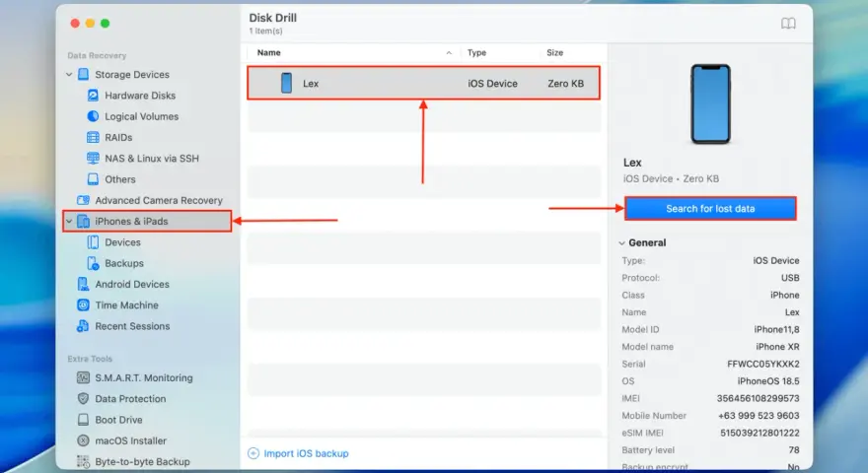Sort list by Size column header
The width and height of the screenshot is (868, 473).
pos(554,53)
